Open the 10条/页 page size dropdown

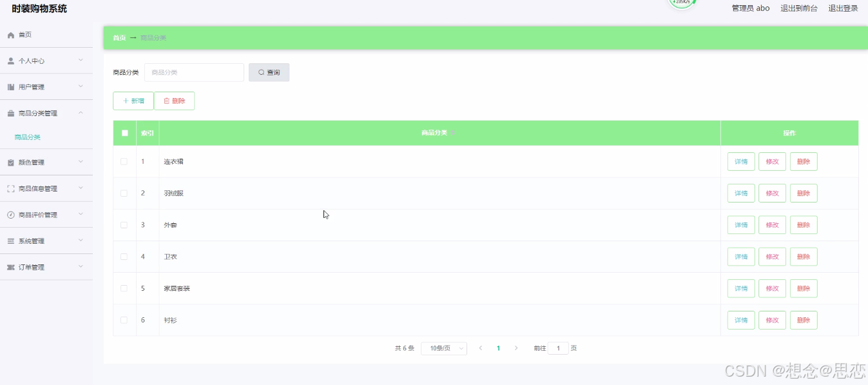(444, 348)
